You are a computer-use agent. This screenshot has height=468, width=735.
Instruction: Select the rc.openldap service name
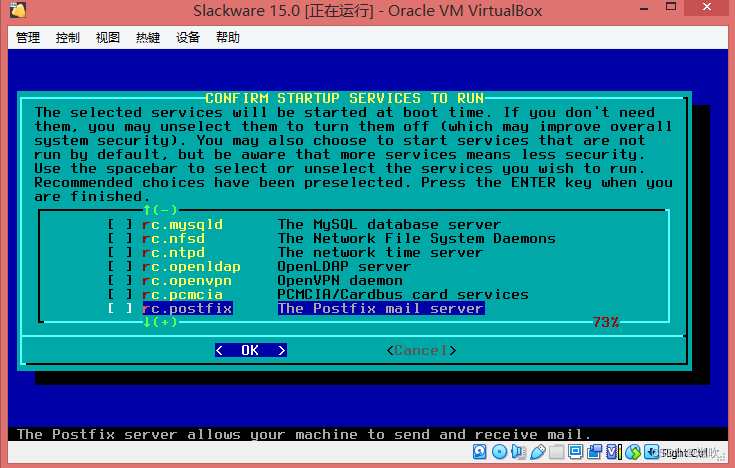point(191,267)
